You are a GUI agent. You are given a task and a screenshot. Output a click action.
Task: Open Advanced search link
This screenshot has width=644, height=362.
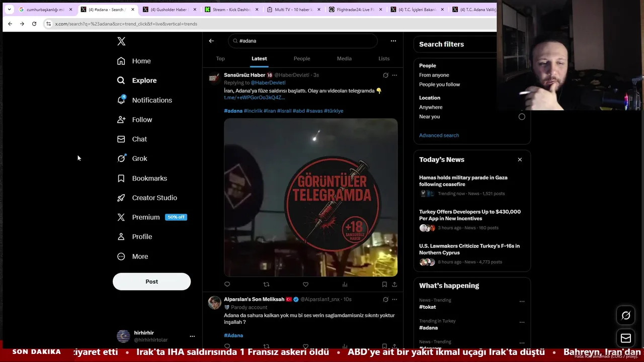(439, 135)
